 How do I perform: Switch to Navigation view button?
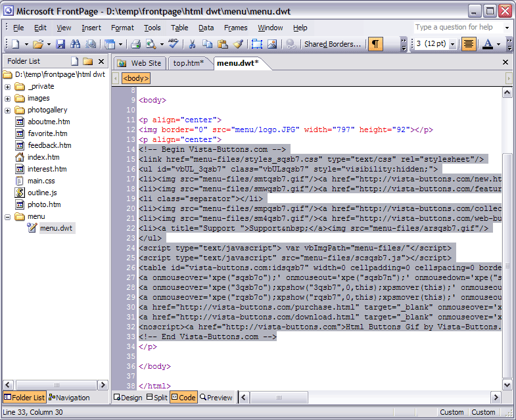point(69,398)
